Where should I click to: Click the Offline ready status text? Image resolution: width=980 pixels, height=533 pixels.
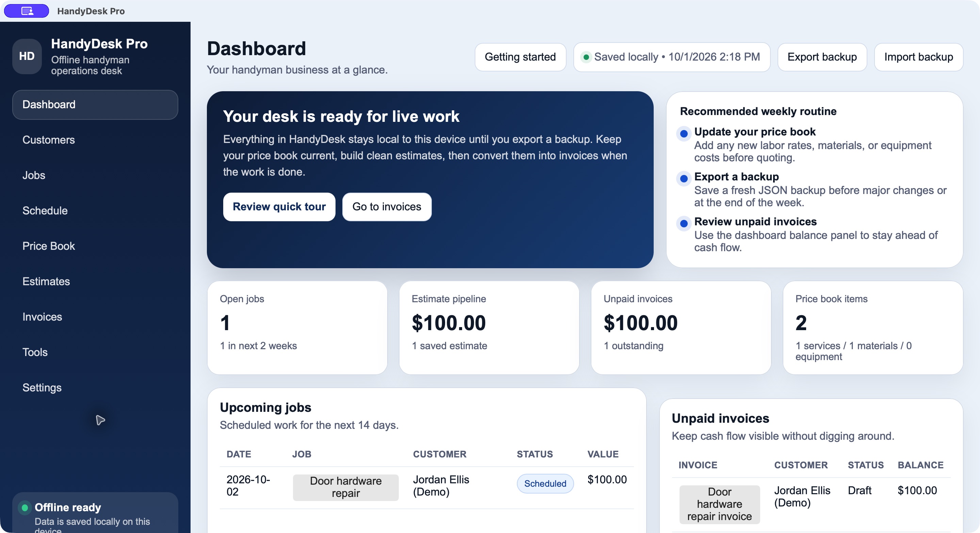(68, 507)
